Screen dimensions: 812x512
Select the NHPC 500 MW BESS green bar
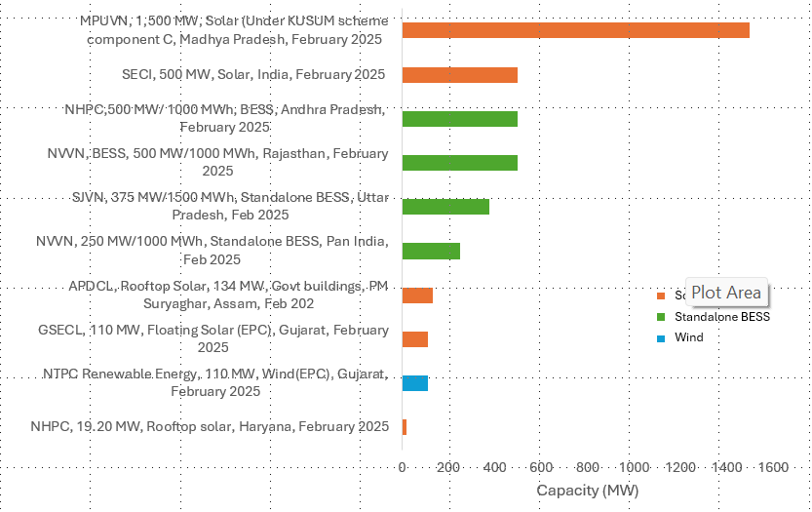pos(460,119)
